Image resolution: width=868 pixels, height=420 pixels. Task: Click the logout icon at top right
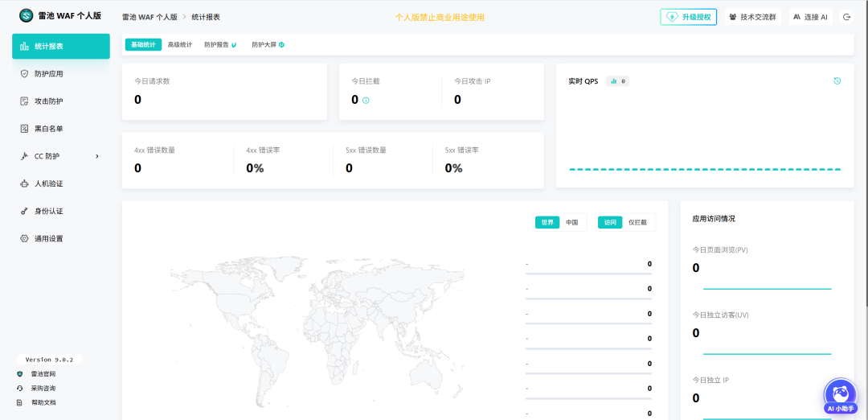click(846, 17)
